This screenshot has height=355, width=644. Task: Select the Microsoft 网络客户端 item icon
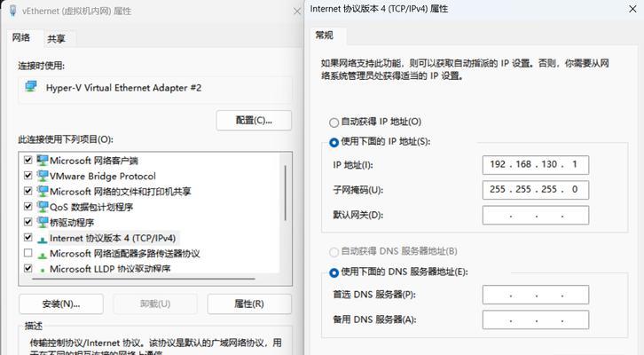[43, 161]
